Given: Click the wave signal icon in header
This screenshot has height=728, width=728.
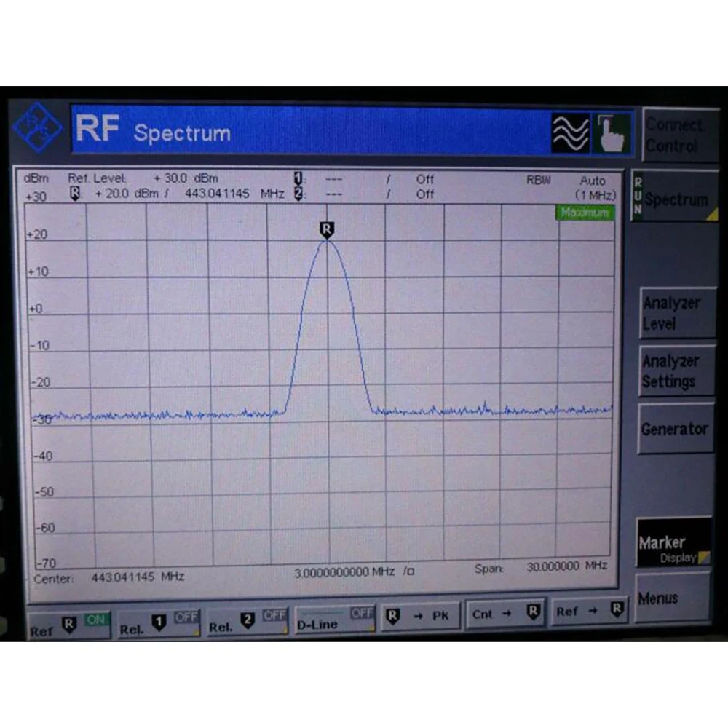Looking at the screenshot, I should click(x=570, y=133).
